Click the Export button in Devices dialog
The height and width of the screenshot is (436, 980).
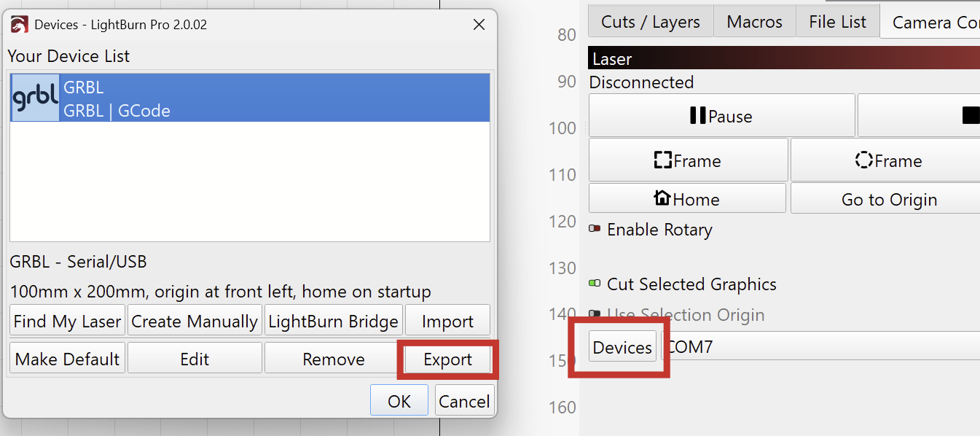(447, 359)
